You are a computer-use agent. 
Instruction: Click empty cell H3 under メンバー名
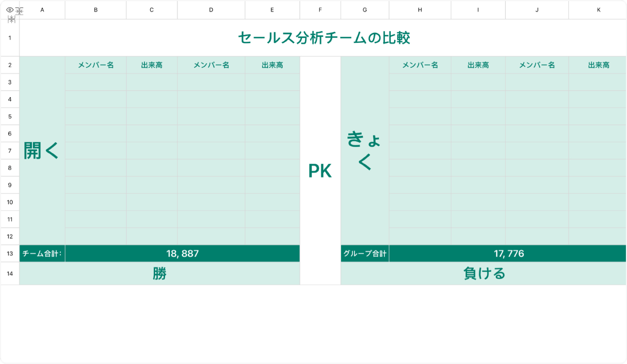[420, 82]
